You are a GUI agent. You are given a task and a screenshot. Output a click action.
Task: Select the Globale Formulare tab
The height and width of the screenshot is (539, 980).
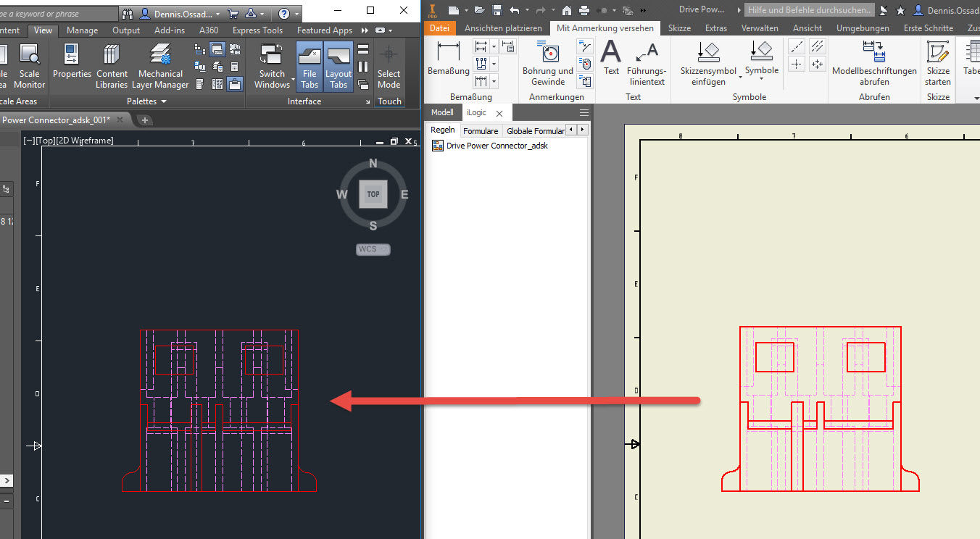(x=535, y=131)
